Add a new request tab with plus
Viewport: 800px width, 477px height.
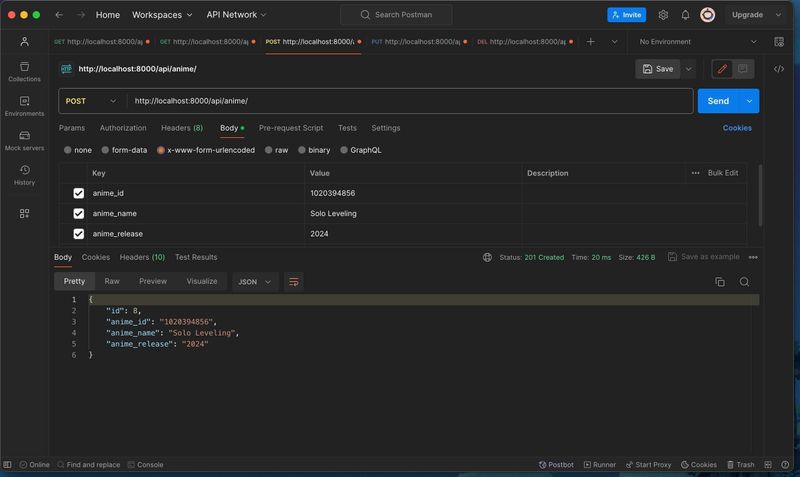pos(590,42)
